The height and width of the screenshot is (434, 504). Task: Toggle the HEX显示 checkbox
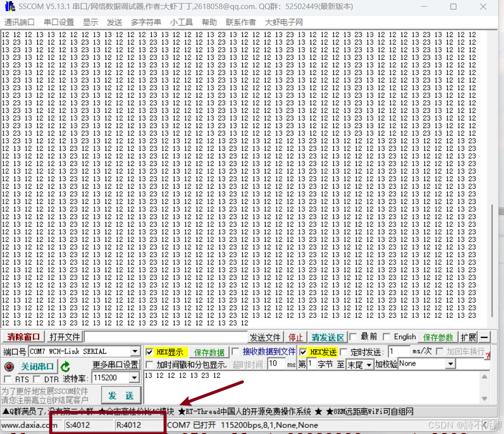(x=149, y=352)
